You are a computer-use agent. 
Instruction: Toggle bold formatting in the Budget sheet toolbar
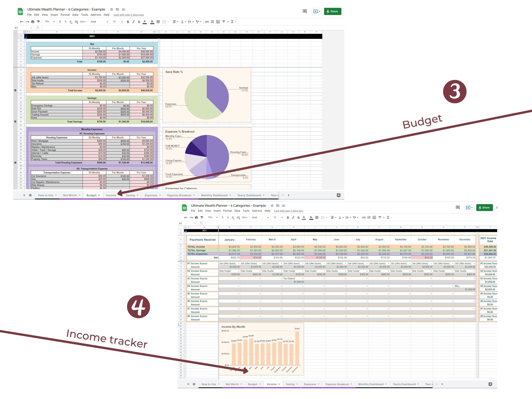128,22
